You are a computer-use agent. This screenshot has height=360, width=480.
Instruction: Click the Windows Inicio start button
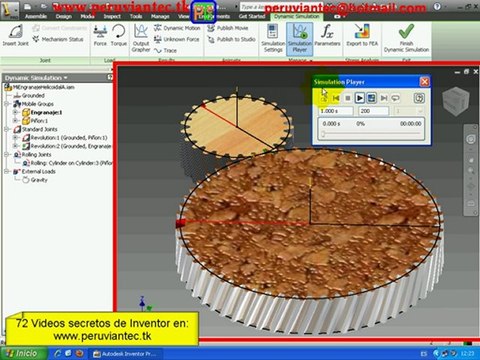coord(23,353)
